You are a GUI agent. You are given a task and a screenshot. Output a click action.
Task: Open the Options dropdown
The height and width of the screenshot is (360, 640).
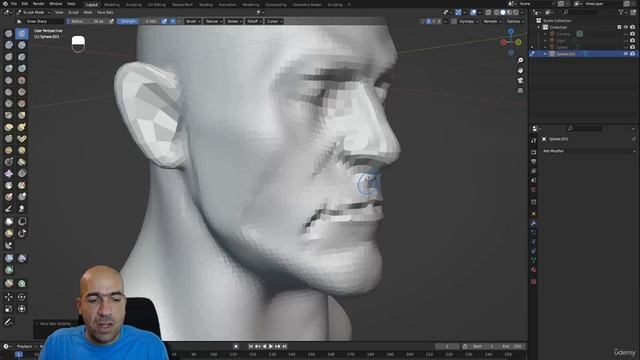515,21
